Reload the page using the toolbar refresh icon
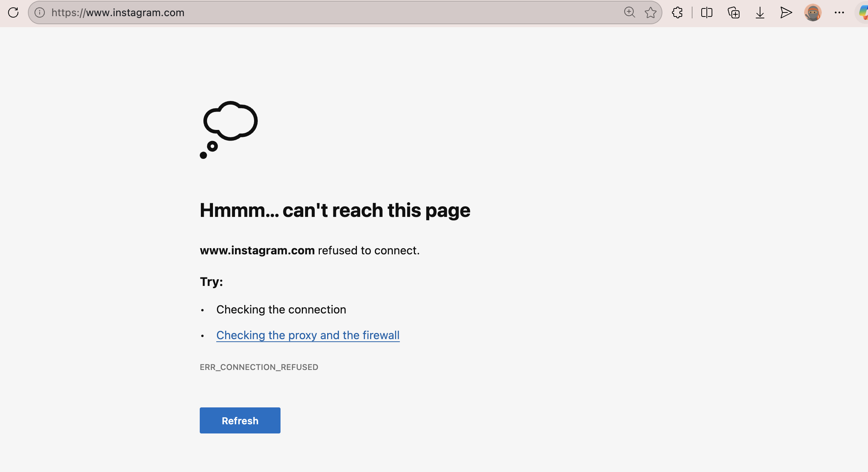 [x=14, y=12]
